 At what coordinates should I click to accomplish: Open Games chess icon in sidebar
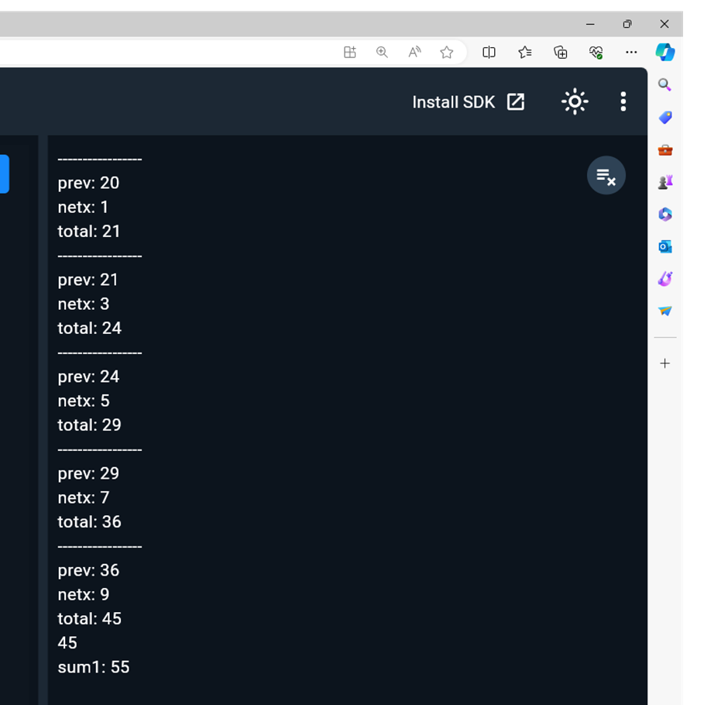664,182
